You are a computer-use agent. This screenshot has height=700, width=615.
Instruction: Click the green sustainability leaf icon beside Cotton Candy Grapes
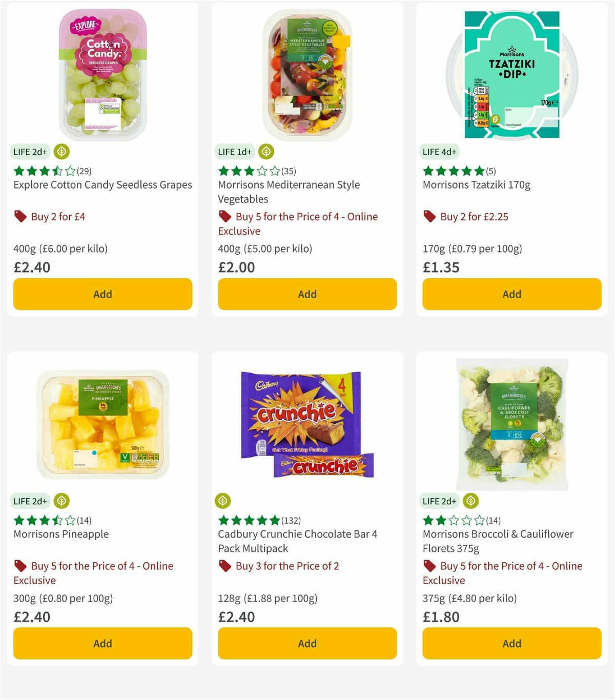point(61,152)
